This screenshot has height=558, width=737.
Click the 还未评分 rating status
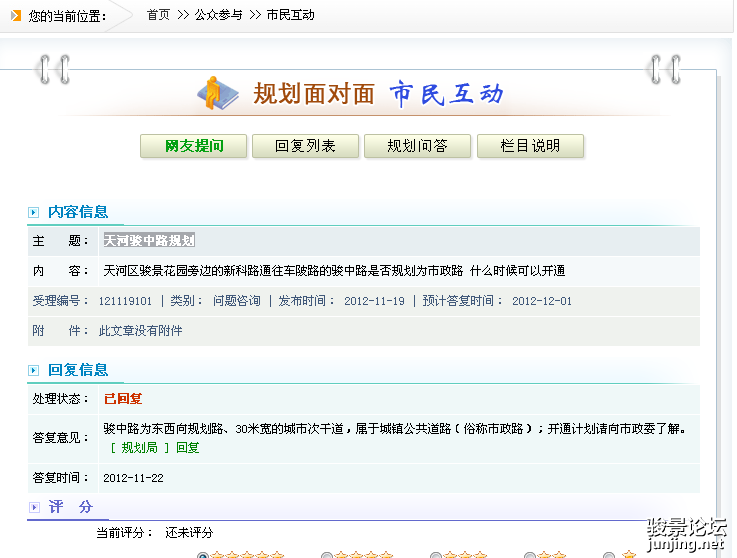coord(189,533)
